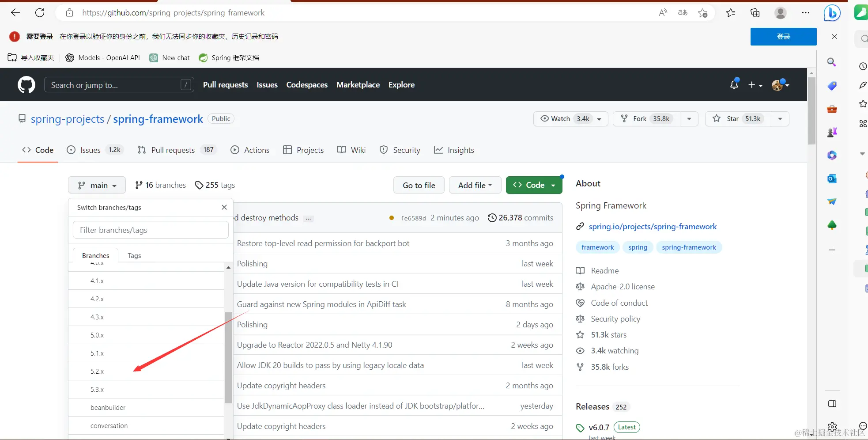Viewport: 868px width, 440px height.
Task: Open the GitHub user avatar menu
Action: tap(780, 85)
